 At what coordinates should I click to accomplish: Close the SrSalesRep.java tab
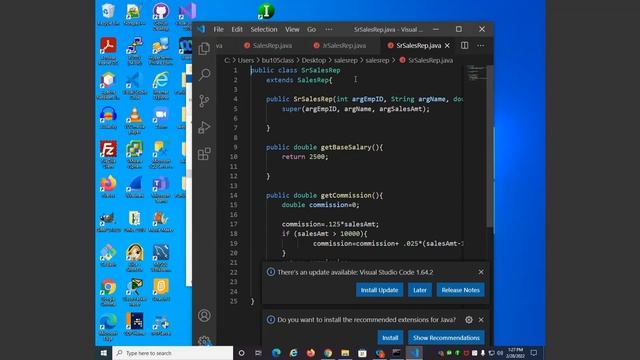coord(447,46)
